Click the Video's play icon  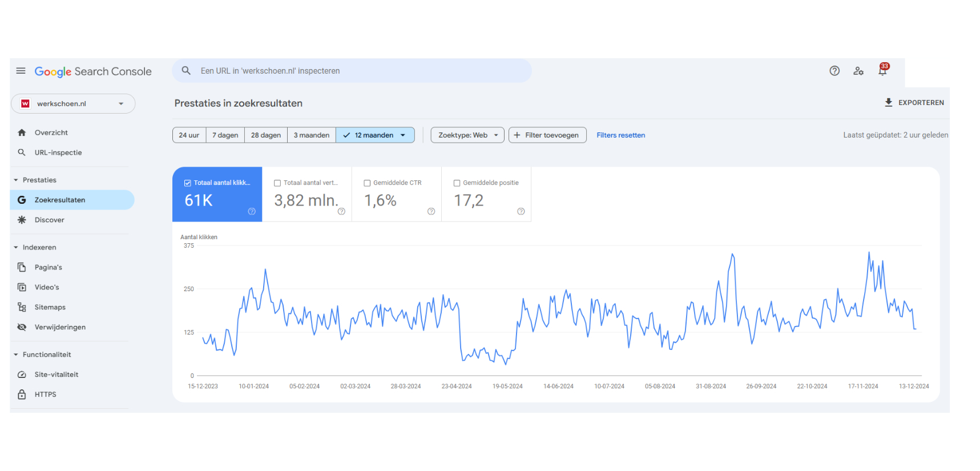click(x=22, y=287)
